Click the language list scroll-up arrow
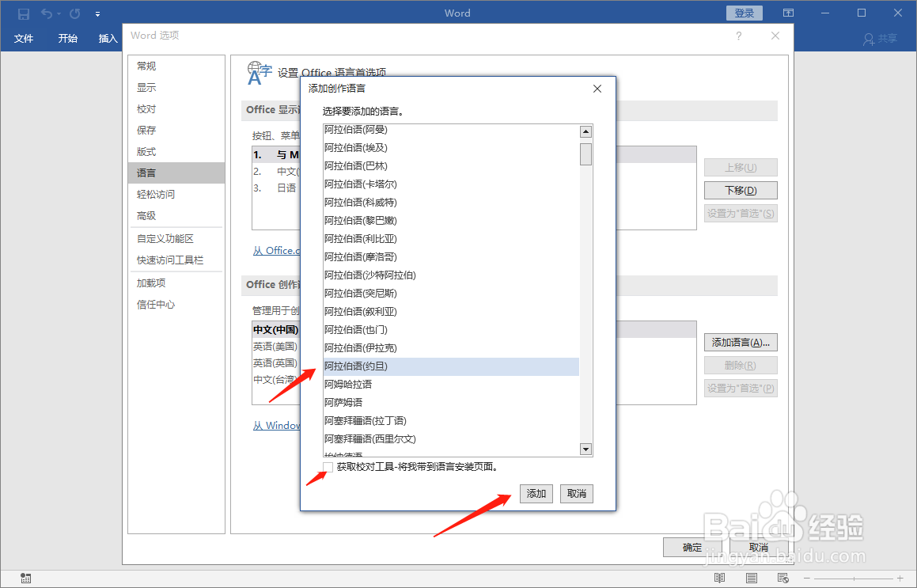The image size is (917, 588). [585, 131]
